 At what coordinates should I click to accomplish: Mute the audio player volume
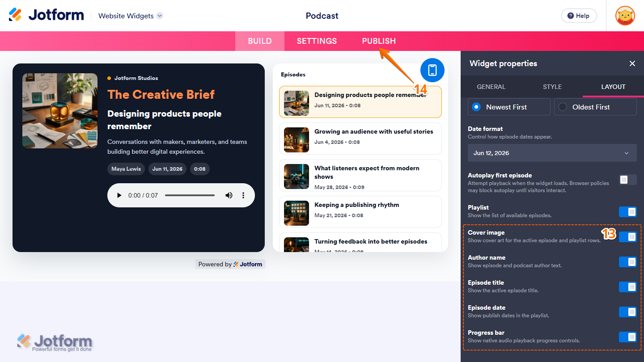pos(229,195)
